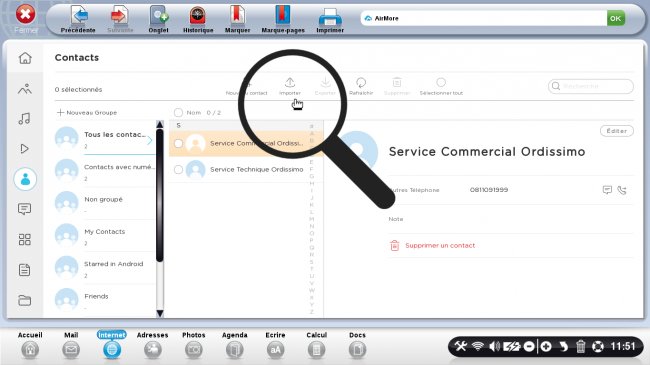The height and width of the screenshot is (365, 650).
Task: Switch to the Agenda tab
Action: point(235,345)
